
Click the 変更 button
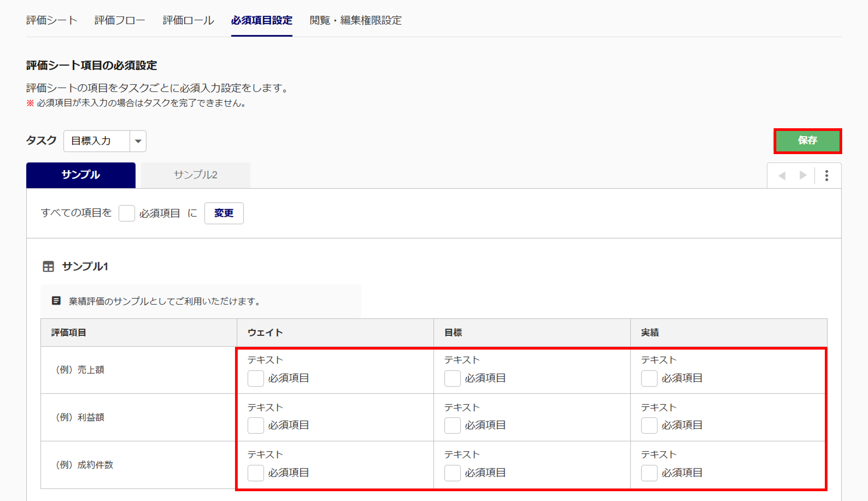(x=224, y=213)
